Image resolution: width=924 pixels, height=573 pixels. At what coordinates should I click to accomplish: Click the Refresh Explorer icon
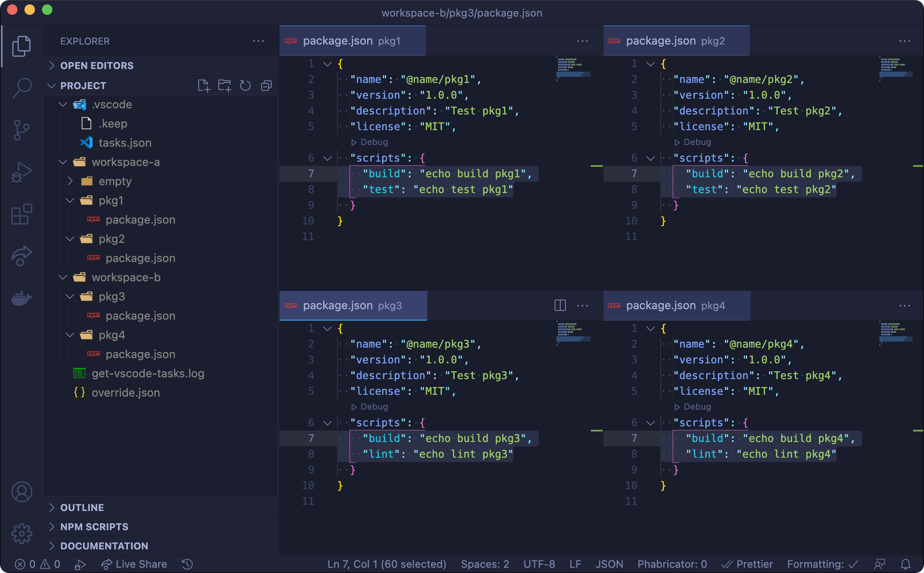click(245, 86)
